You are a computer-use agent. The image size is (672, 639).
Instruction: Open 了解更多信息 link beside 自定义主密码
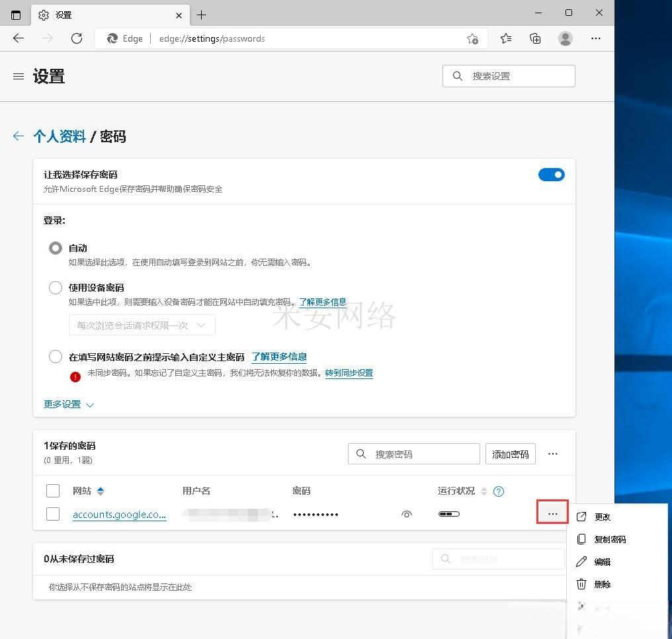(x=279, y=357)
